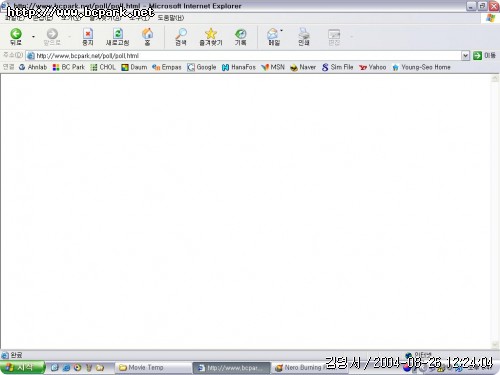Click the greyed Edit (편집) toolbar icon

tap(334, 37)
